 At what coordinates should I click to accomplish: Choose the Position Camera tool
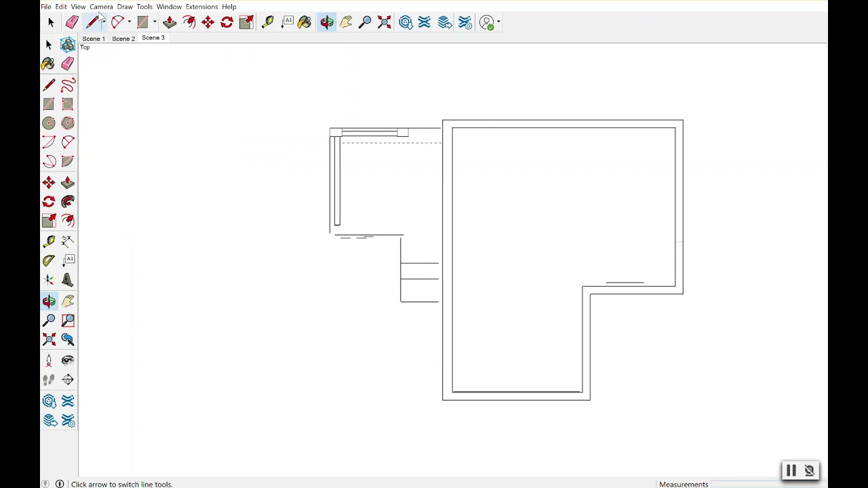[49, 361]
